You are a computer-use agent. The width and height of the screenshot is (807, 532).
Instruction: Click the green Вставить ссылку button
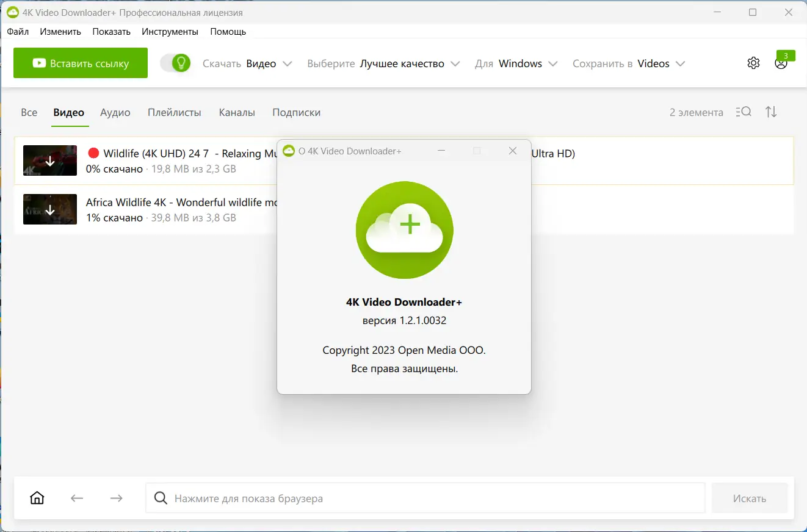tap(81, 63)
